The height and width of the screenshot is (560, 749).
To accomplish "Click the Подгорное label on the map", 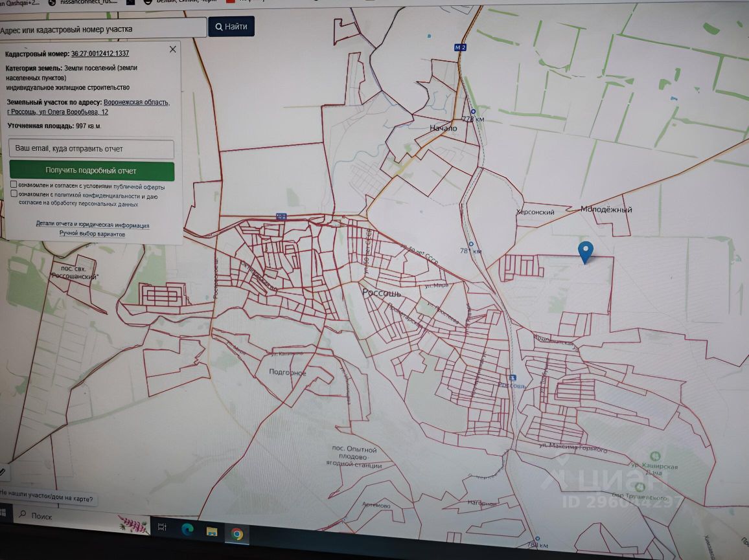I will pos(288,372).
